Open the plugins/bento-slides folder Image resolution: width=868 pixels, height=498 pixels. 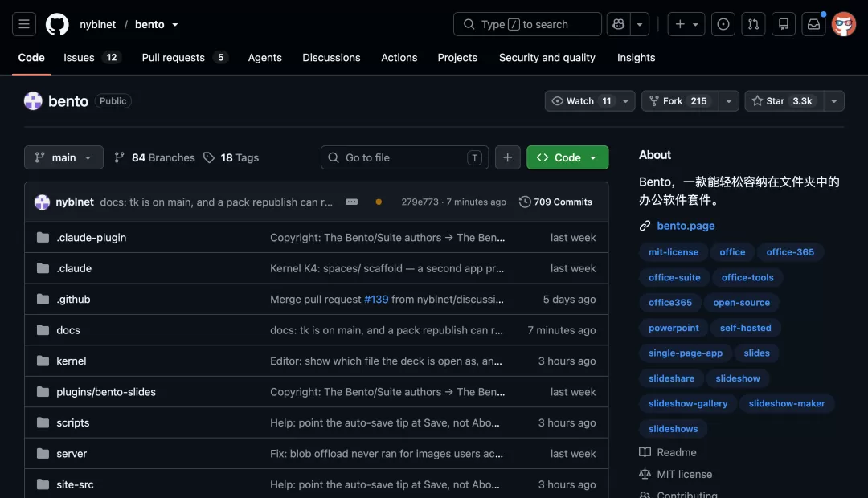tap(106, 392)
